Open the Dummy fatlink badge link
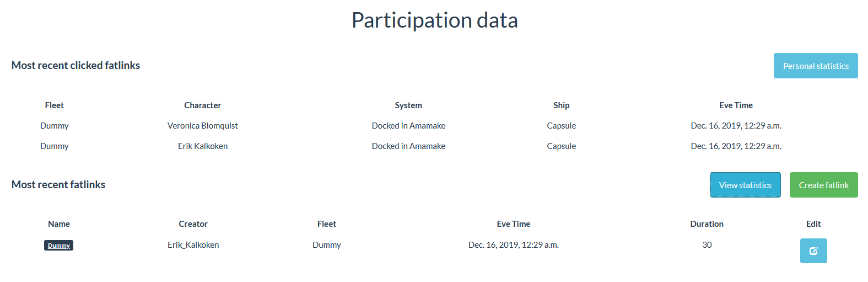Screen dimensions: 868x282 59,246
